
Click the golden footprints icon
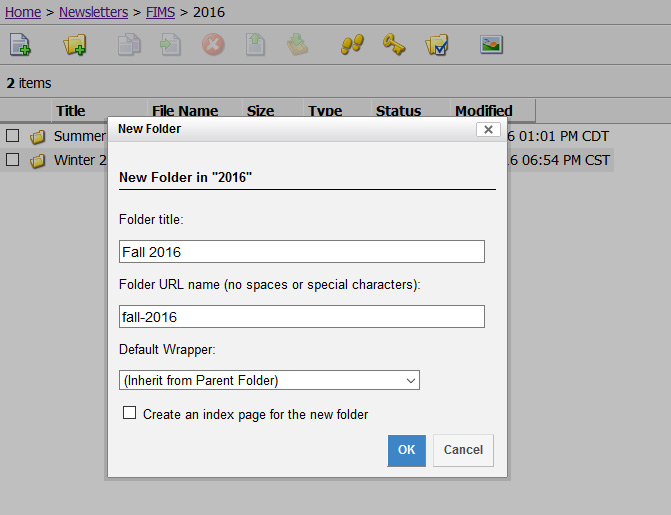point(352,45)
